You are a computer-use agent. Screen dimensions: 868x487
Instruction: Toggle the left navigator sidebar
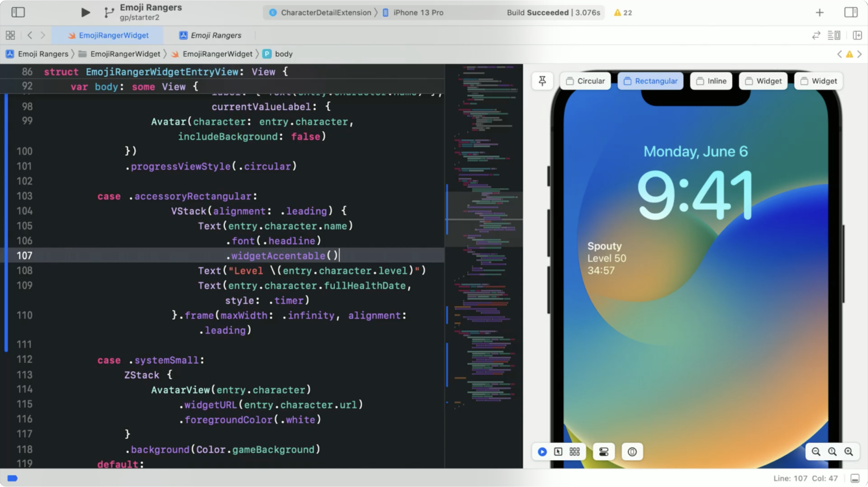click(18, 12)
